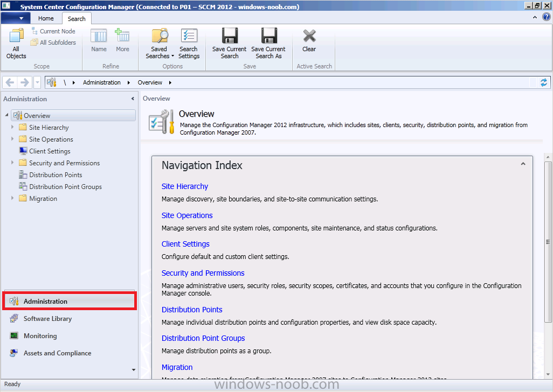Refresh the console view
This screenshot has width=553, height=392.
(543, 82)
